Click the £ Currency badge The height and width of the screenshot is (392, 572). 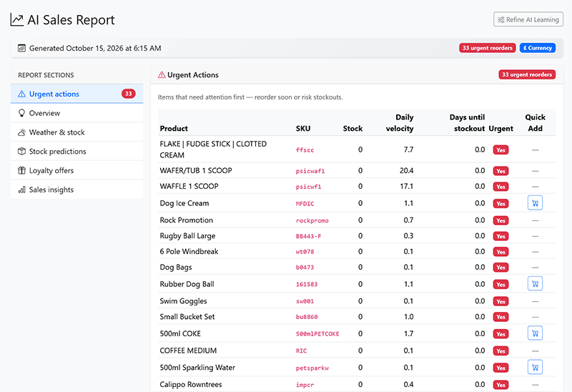[x=538, y=48]
